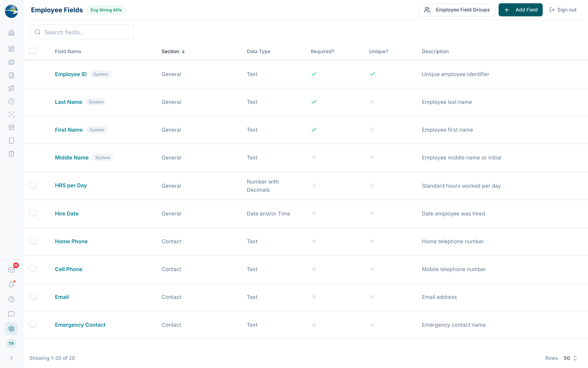Screen dimensions: 588x368
Task: Open the map icon in sidebar
Action: point(11,62)
